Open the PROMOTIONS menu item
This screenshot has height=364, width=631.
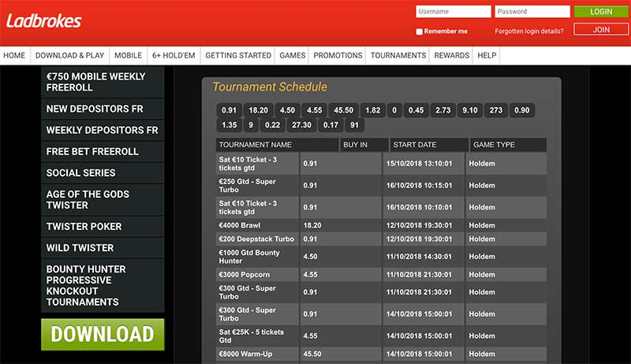338,55
